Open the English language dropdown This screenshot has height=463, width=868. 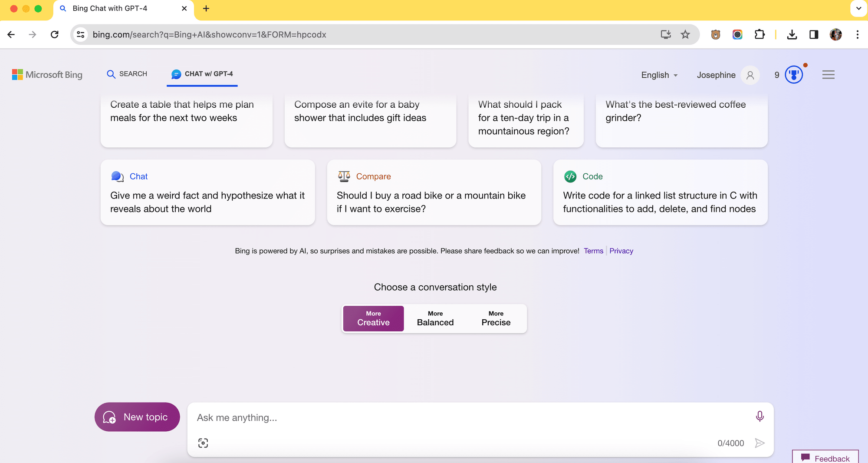click(x=659, y=75)
